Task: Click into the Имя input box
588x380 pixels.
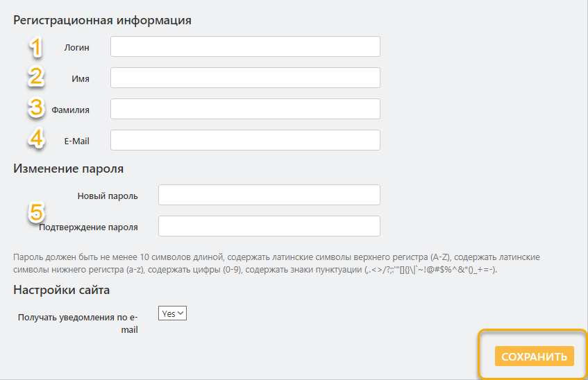Action: coord(245,78)
